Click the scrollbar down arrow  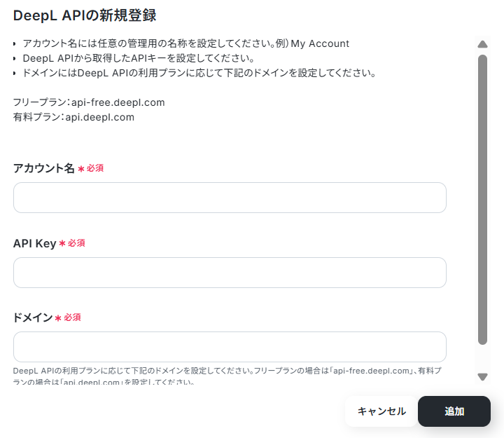tap(482, 376)
